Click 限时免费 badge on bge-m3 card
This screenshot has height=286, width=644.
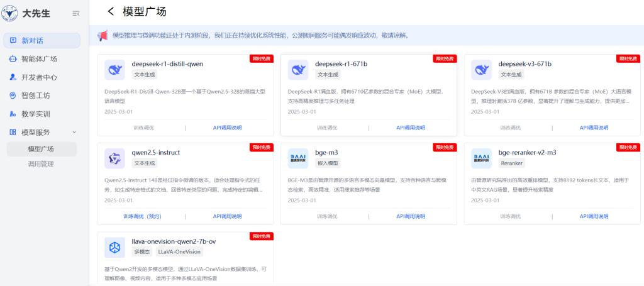pos(445,147)
